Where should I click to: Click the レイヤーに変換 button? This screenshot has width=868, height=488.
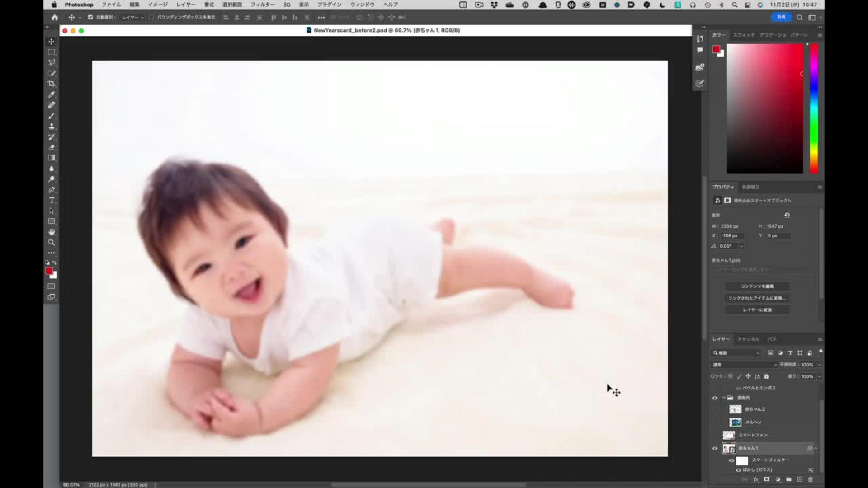point(757,310)
